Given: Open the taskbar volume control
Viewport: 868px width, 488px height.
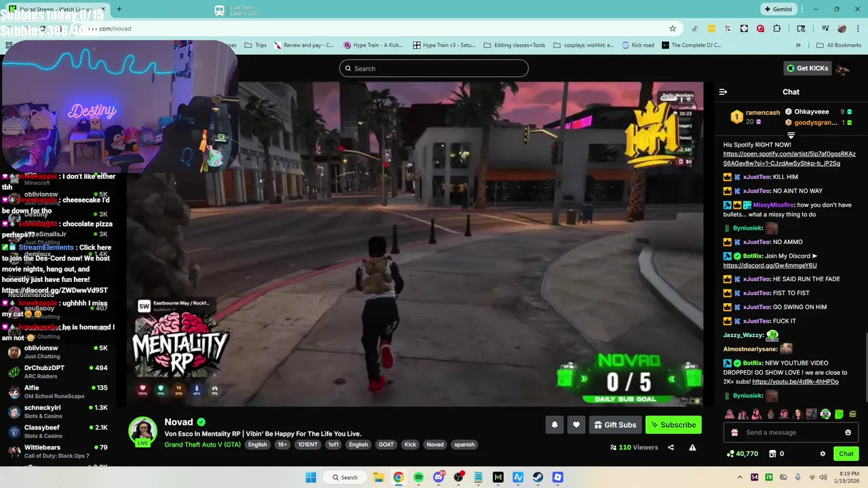Looking at the screenshot, I should (x=824, y=477).
